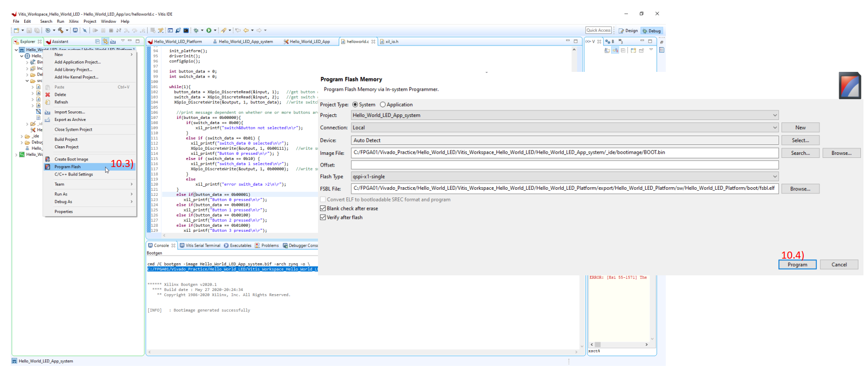Close the Explorer tab with its X
Screen dimensions: 868x372
point(39,42)
